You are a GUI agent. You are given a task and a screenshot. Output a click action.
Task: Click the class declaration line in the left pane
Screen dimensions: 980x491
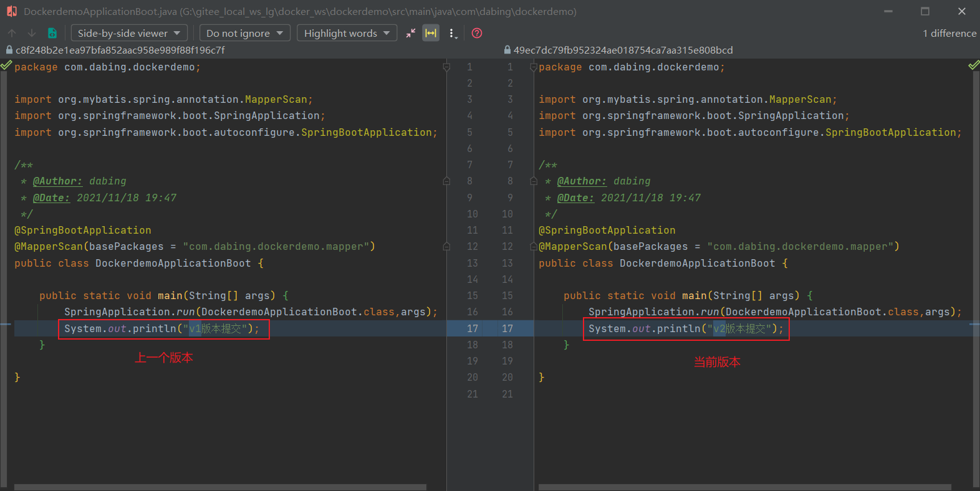[x=139, y=263]
